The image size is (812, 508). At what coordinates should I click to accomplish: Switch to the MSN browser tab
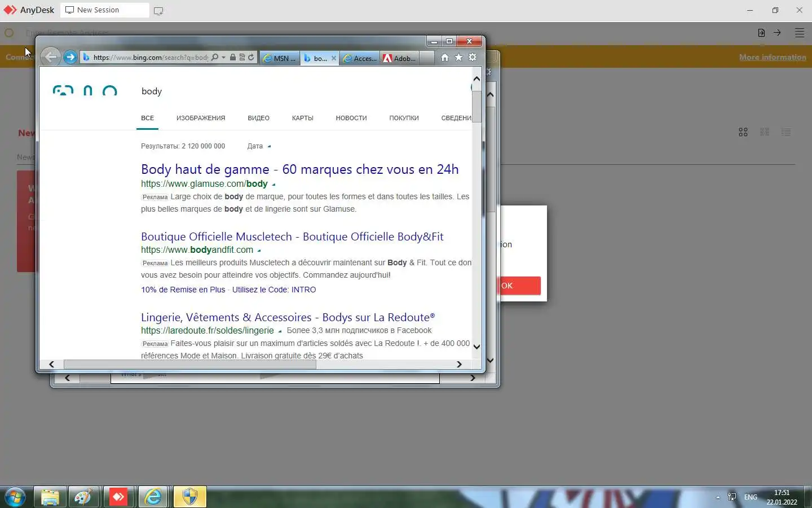(x=280, y=58)
